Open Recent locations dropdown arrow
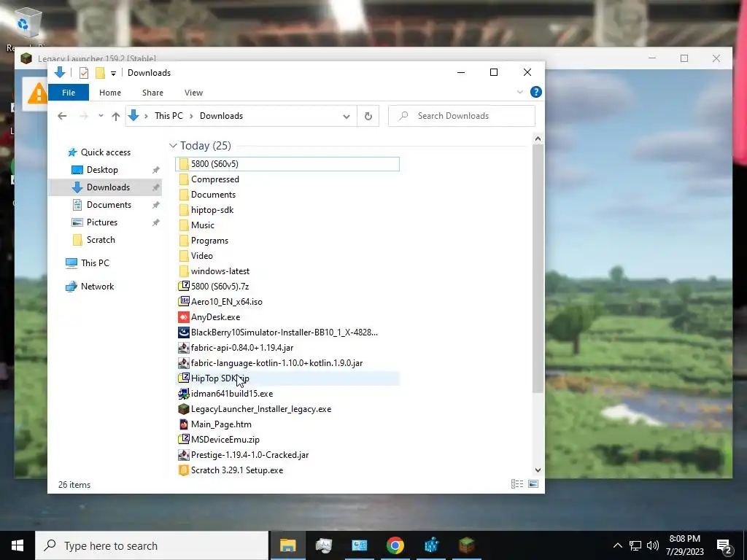This screenshot has height=560, width=747. tap(101, 116)
